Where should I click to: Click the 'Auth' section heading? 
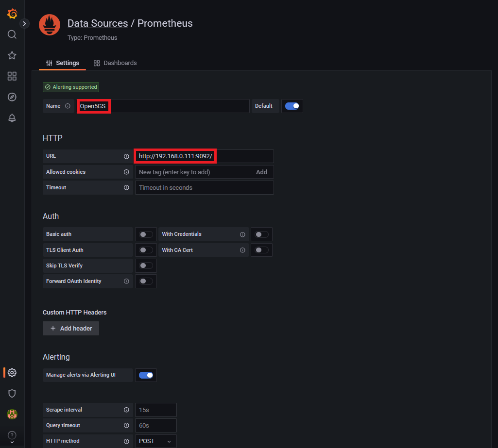click(x=51, y=216)
